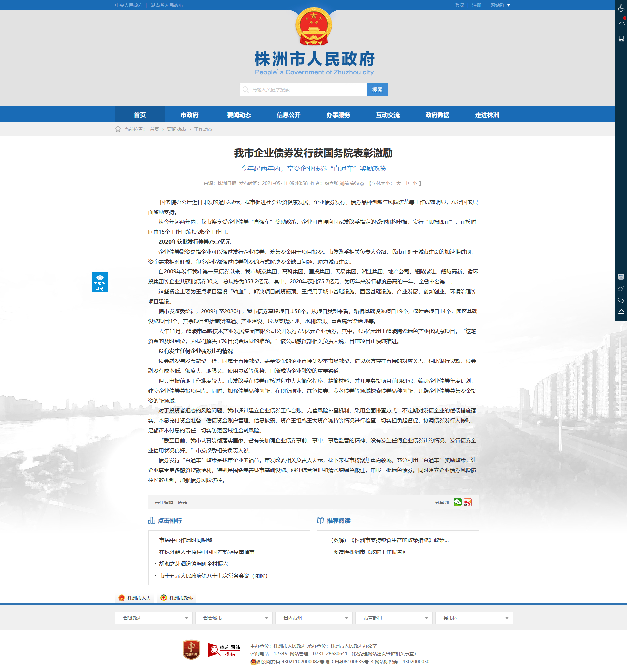This screenshot has width=627, height=672.
Task: Click the wheelchair accessibility icon in sidebar
Action: [621, 8]
